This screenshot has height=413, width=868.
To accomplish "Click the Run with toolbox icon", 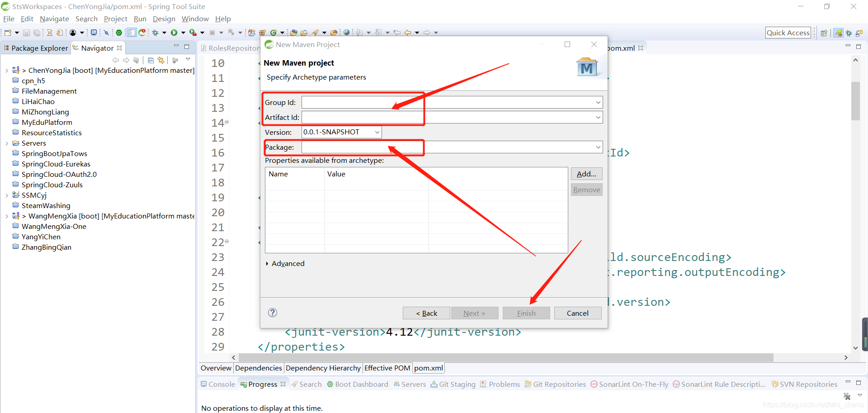I will pyautogui.click(x=193, y=33).
